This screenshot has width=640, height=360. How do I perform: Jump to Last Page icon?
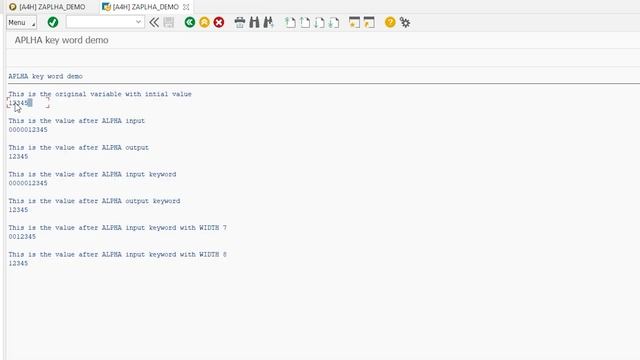334,22
